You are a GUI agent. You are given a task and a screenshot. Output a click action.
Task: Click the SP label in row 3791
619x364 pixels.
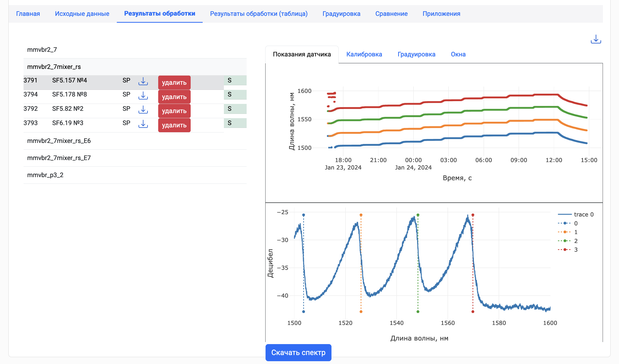(126, 80)
